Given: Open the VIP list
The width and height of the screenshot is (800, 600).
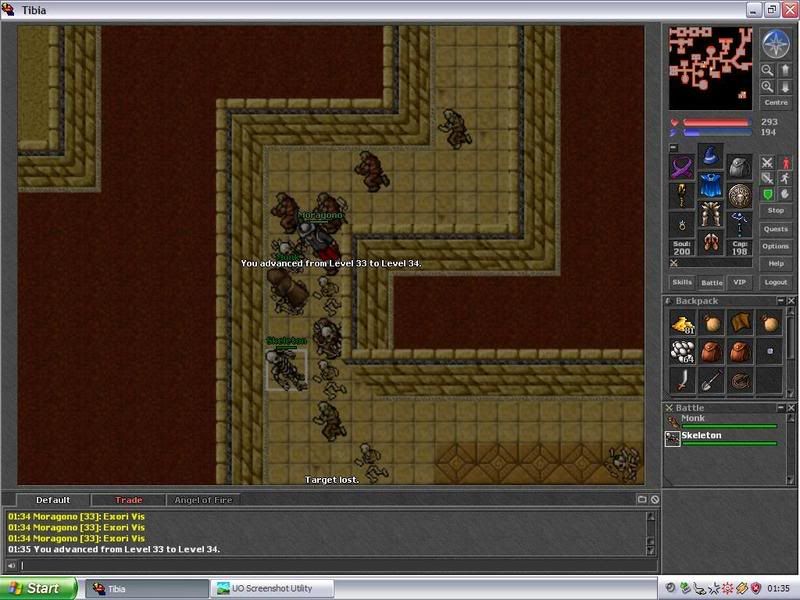Looking at the screenshot, I should (x=739, y=282).
